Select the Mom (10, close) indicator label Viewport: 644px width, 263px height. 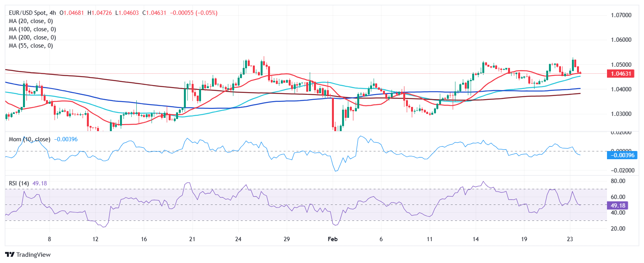point(30,139)
